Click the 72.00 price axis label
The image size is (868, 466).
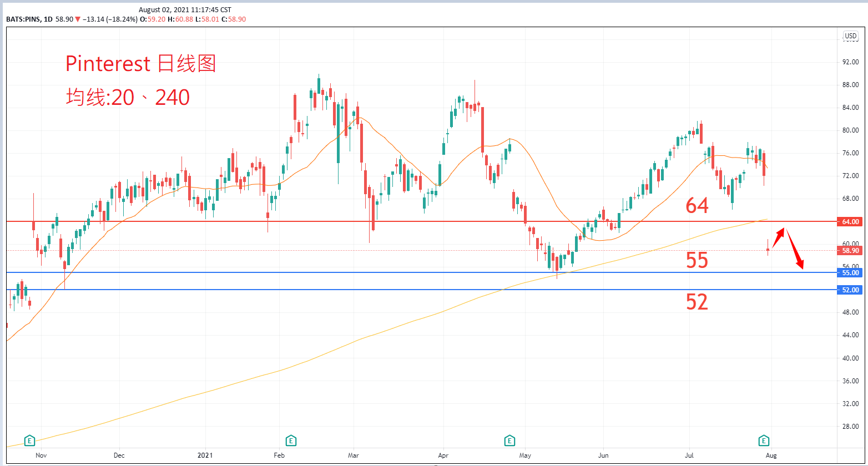[x=851, y=176]
